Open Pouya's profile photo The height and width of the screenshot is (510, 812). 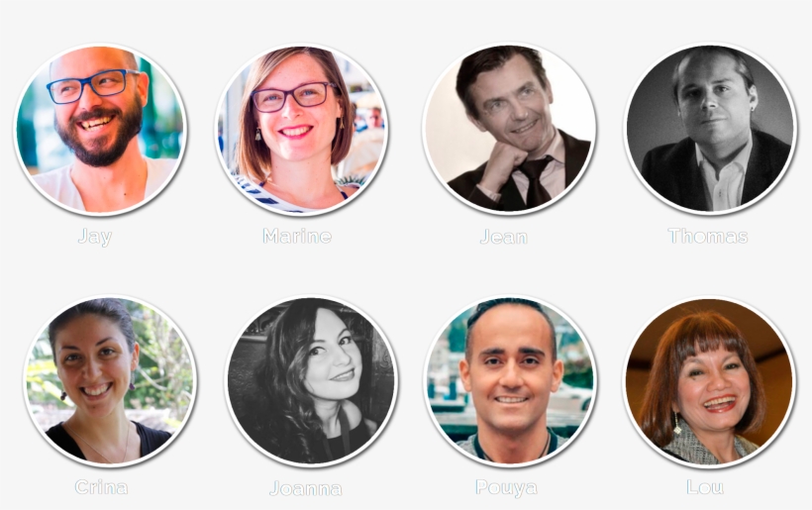click(510, 381)
